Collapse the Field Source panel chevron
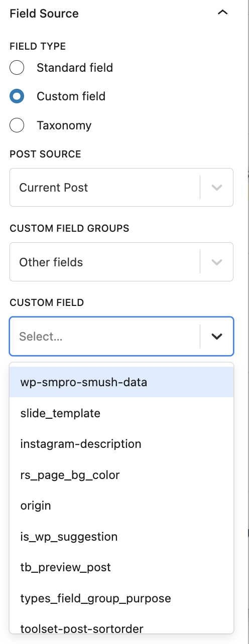249x644 pixels. (223, 13)
